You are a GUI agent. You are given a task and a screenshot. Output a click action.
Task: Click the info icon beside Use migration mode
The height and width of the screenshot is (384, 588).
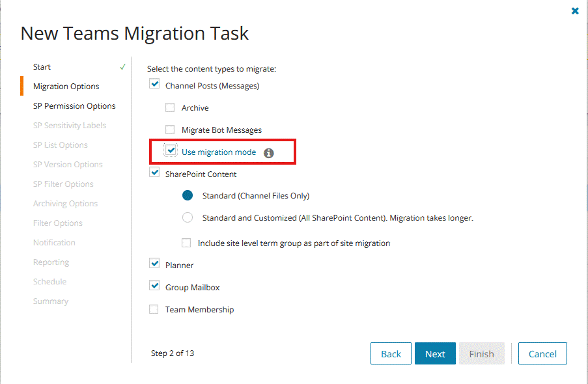click(x=268, y=153)
